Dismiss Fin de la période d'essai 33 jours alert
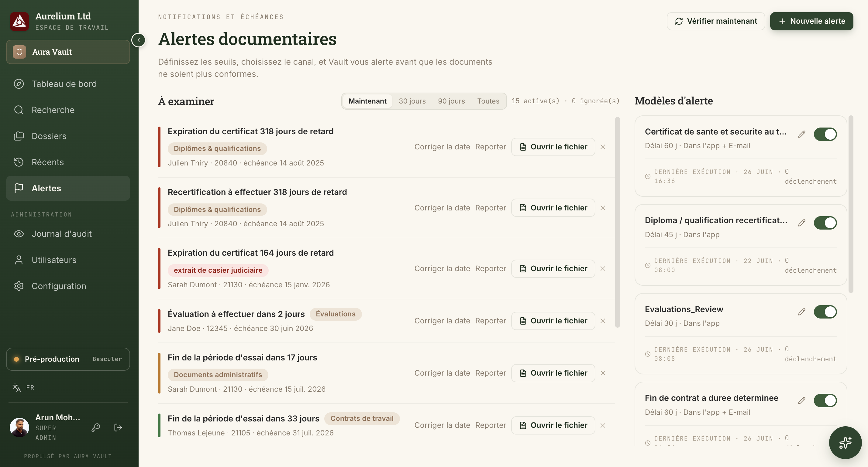Image resolution: width=868 pixels, height=467 pixels. [x=603, y=425]
